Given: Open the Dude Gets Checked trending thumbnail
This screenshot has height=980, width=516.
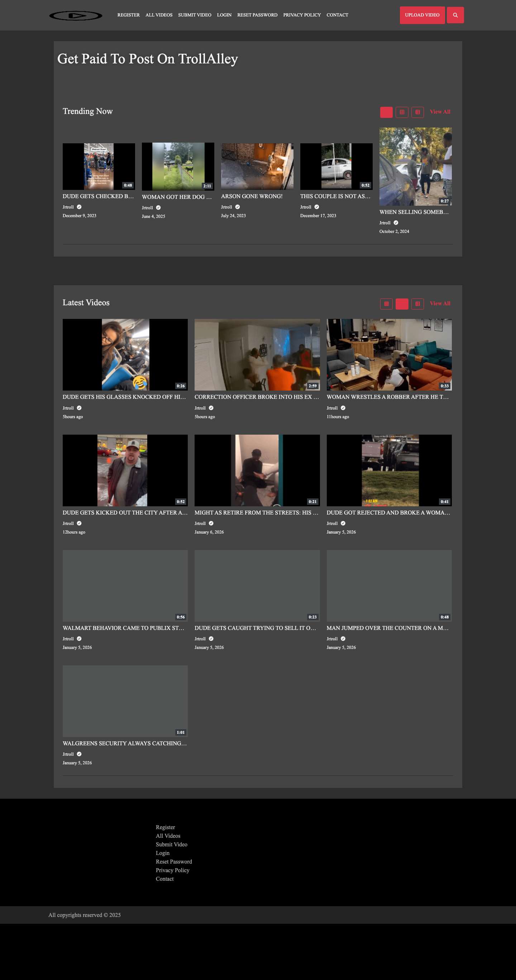Looking at the screenshot, I should (99, 167).
